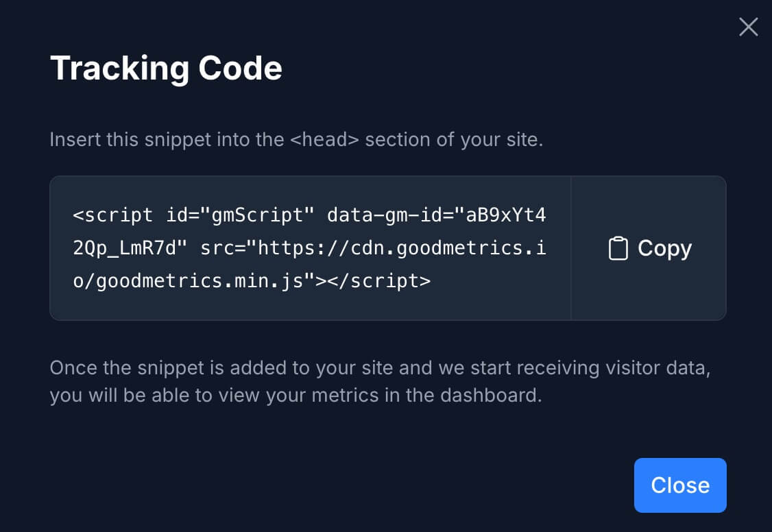Click the id="gmScript" attribute in code
This screenshot has height=532, width=772.
pyautogui.click(x=240, y=215)
